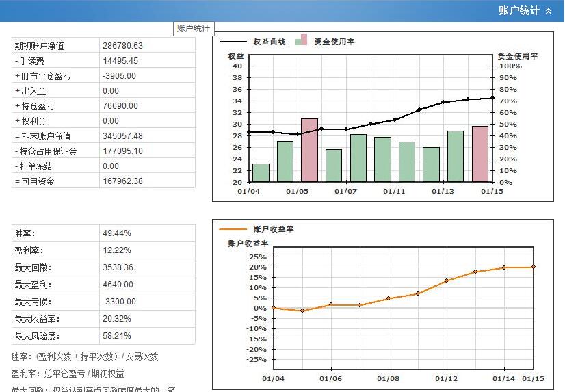Click the 最大风险度 value 58.21%
The image size is (565, 392).
[116, 336]
